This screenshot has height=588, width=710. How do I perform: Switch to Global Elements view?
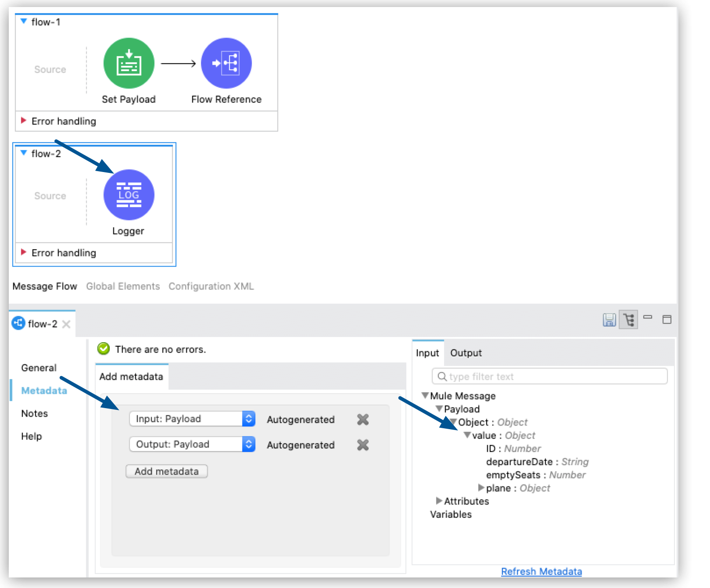coord(123,286)
